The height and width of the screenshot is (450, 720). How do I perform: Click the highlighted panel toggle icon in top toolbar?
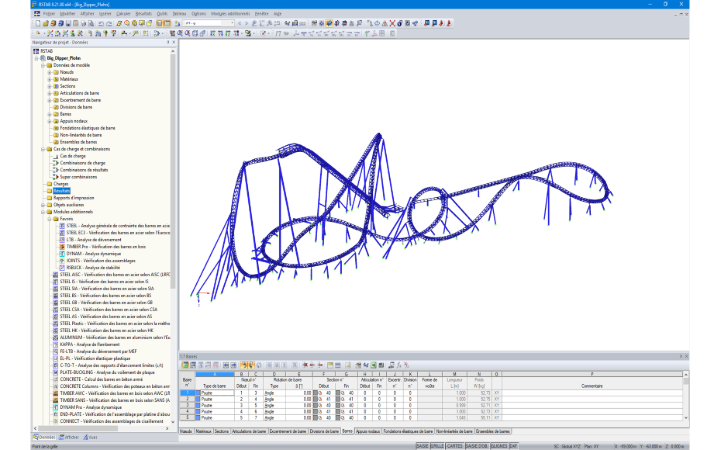tap(159, 23)
